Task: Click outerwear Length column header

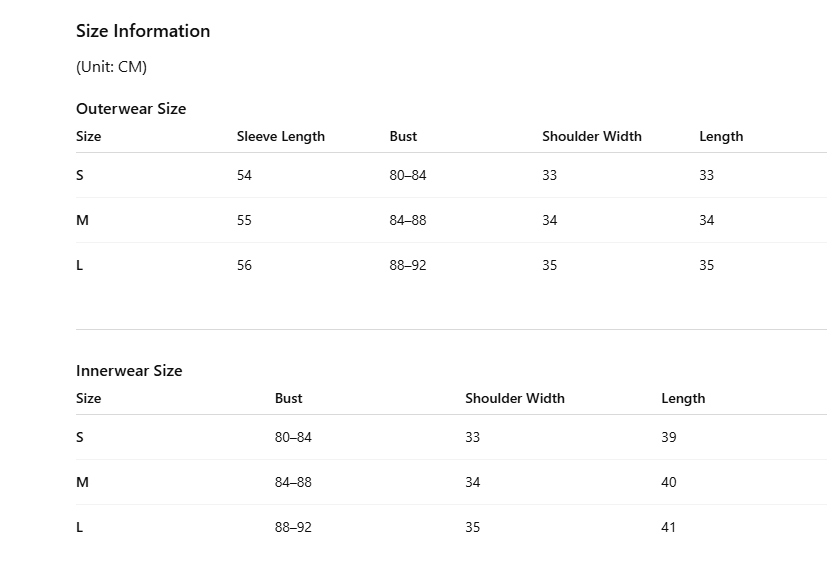Action: [x=721, y=137]
